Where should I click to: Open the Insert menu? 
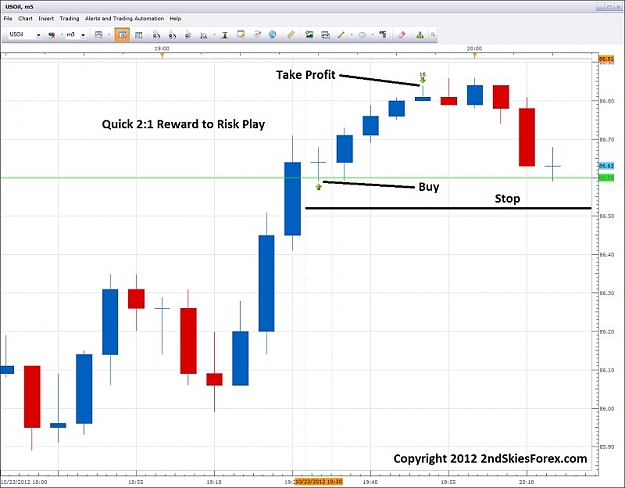(46, 18)
